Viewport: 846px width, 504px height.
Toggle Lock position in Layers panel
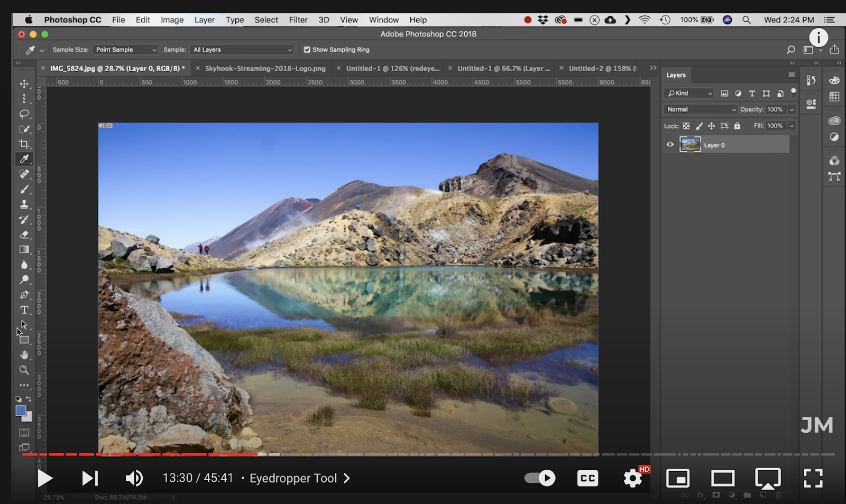coord(712,126)
